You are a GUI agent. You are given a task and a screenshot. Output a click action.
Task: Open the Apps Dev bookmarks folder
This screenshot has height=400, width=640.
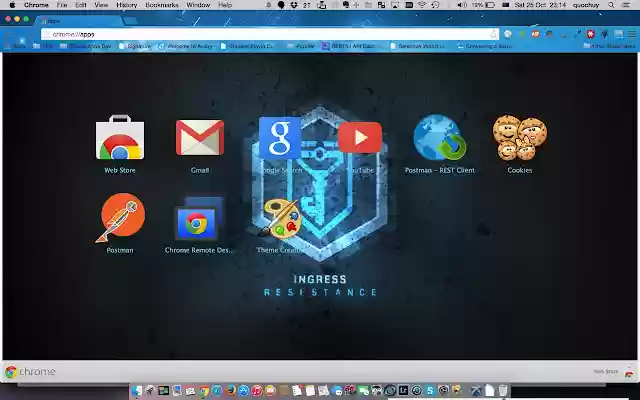click(x=86, y=46)
